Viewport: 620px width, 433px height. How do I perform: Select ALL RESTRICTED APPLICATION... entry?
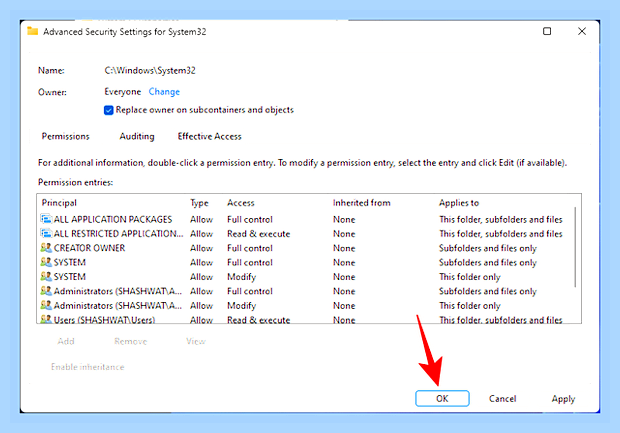[x=305, y=233]
